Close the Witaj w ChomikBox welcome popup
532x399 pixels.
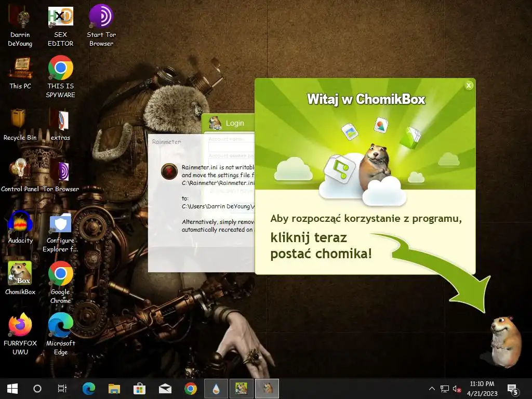coord(469,86)
